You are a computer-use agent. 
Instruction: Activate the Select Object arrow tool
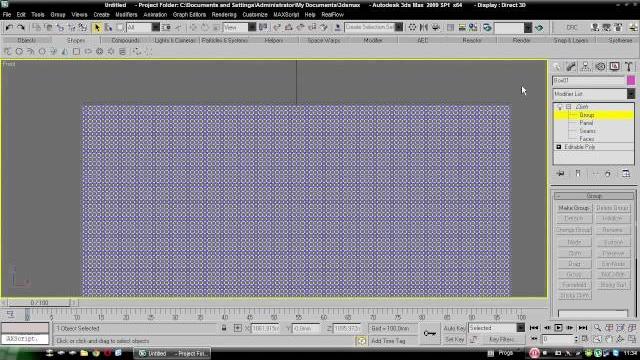(97, 27)
